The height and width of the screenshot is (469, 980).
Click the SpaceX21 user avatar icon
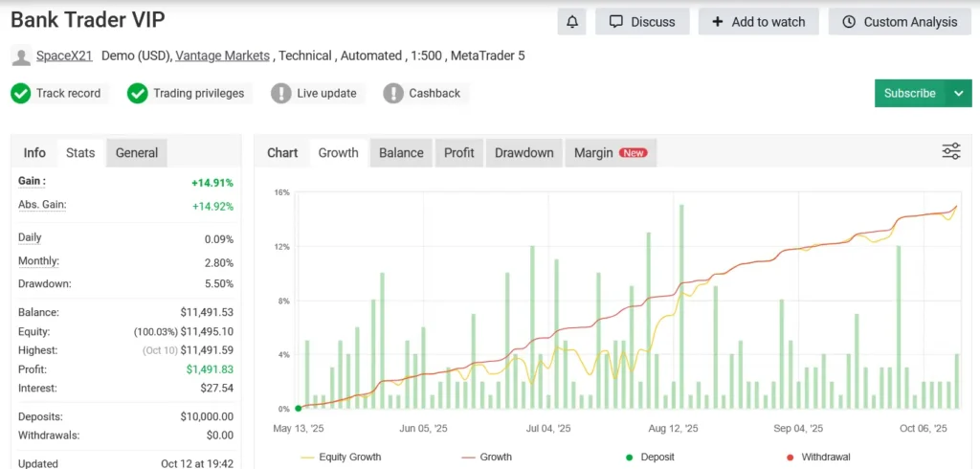(21, 56)
